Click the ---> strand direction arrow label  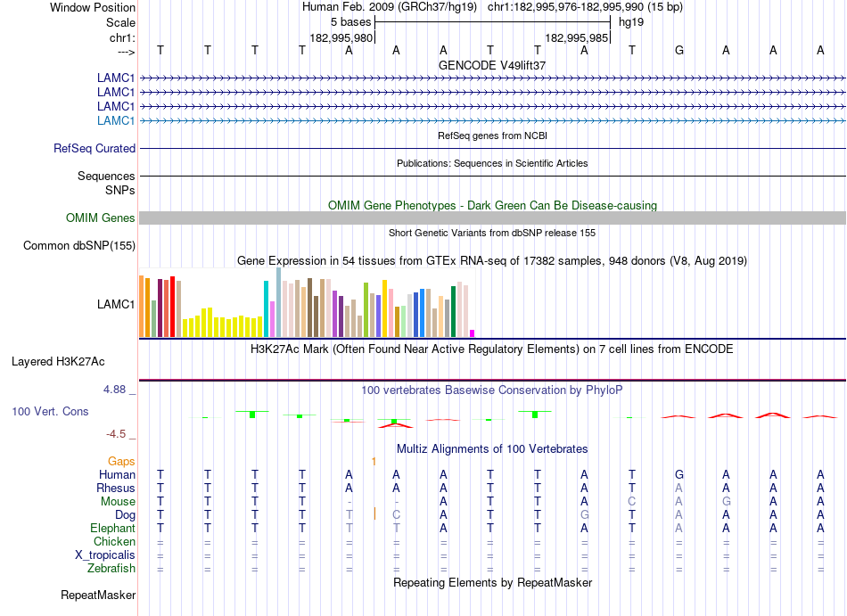coord(127,52)
